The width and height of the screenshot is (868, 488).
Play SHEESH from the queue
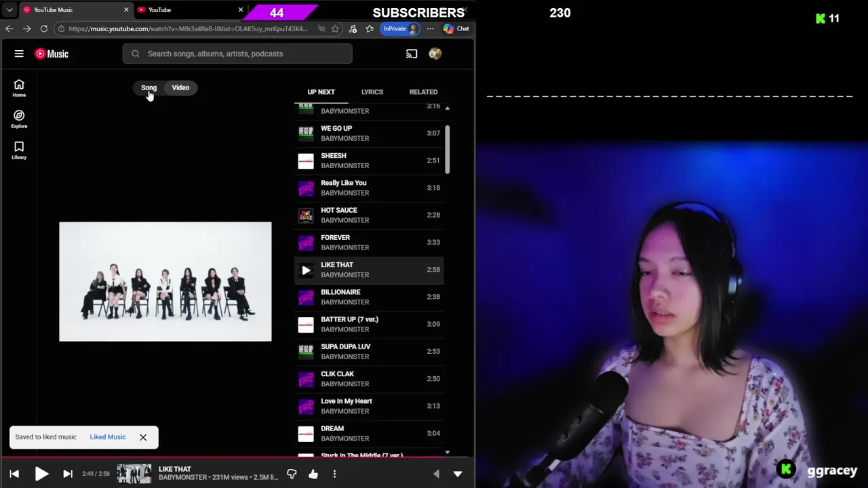point(370,161)
